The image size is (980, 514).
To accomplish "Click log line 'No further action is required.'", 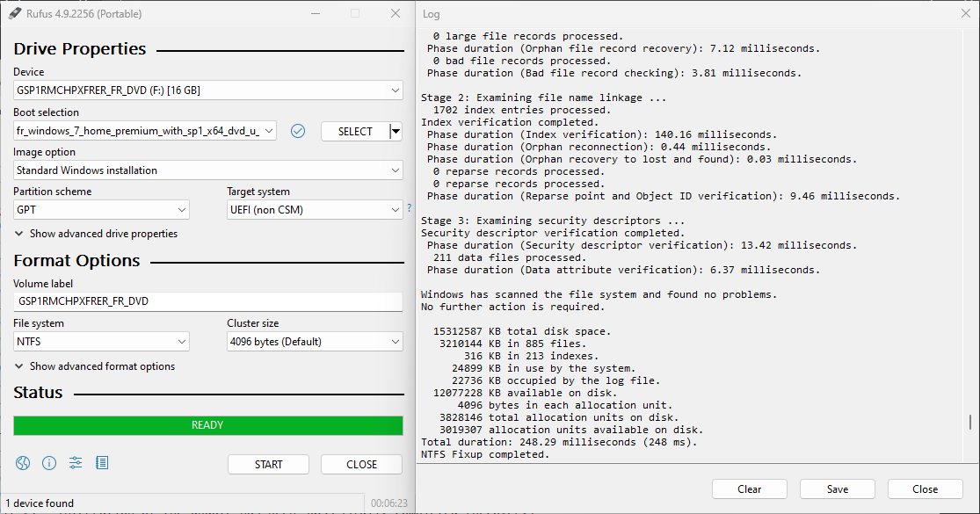I will pos(512,308).
